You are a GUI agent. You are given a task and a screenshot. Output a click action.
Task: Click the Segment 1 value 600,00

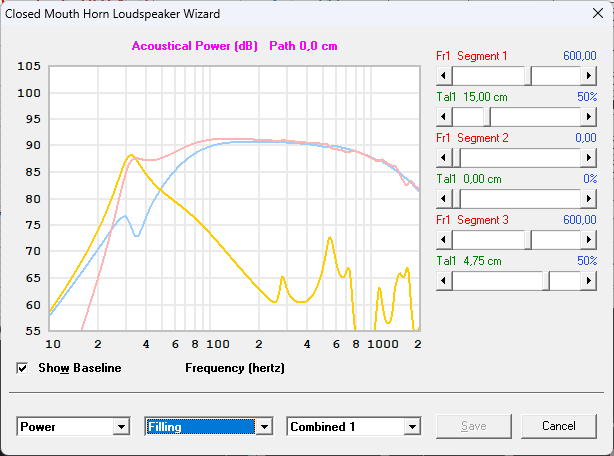click(580, 56)
